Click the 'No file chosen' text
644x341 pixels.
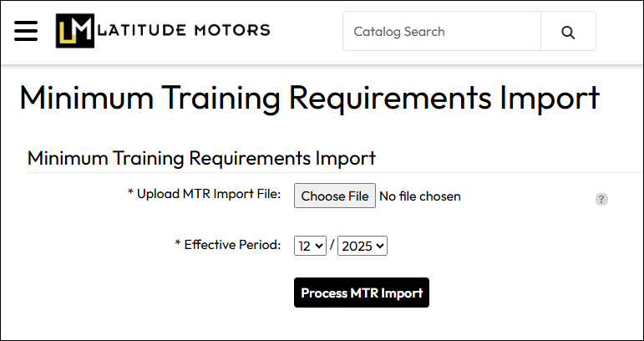[x=420, y=196]
